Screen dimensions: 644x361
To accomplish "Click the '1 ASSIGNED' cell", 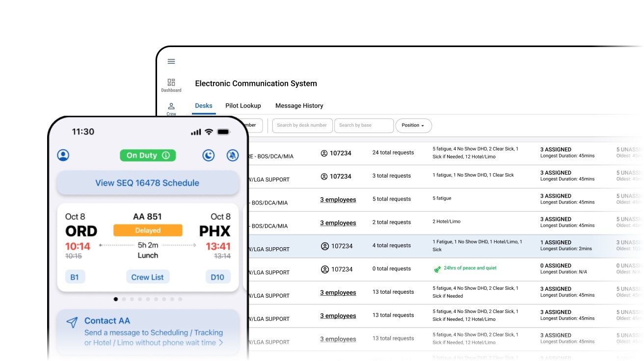I will [x=556, y=242].
